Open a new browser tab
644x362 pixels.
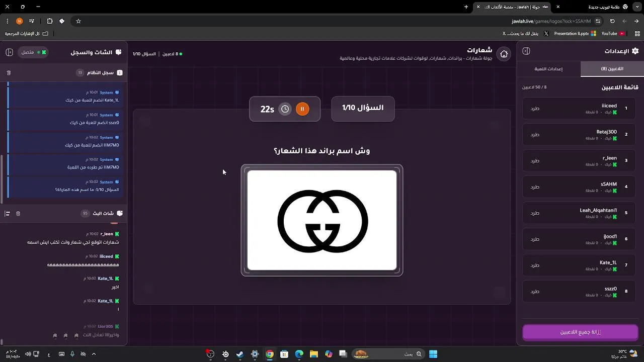466,7
